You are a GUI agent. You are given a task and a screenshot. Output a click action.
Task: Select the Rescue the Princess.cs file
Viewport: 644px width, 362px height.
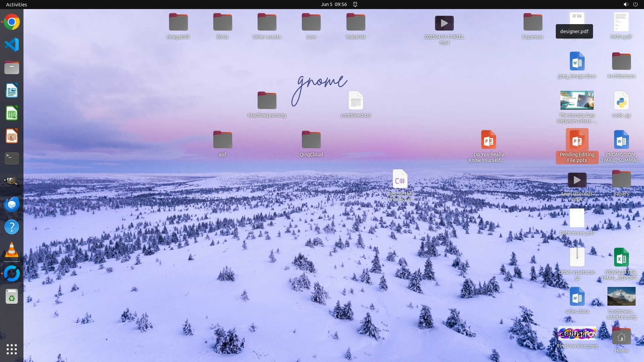[x=400, y=179]
